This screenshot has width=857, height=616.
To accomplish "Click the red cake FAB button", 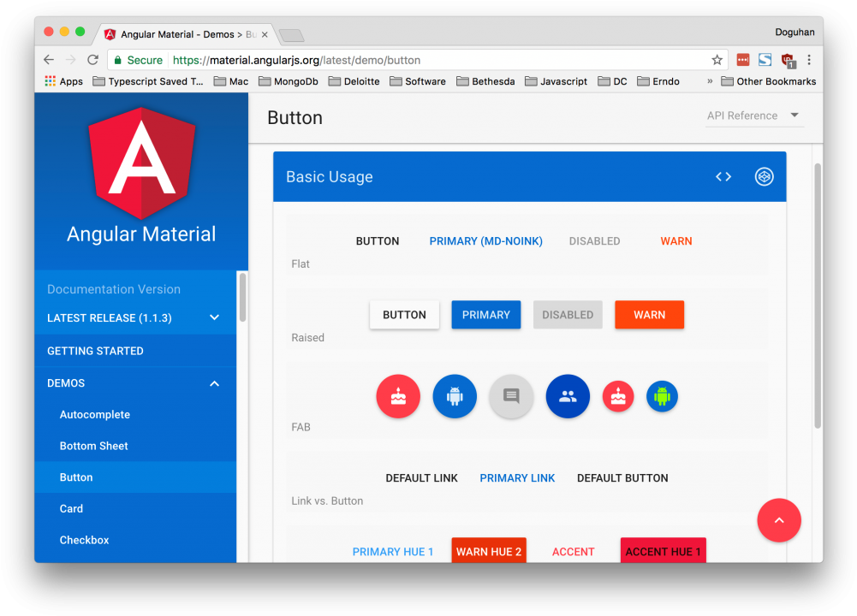I will tap(398, 396).
